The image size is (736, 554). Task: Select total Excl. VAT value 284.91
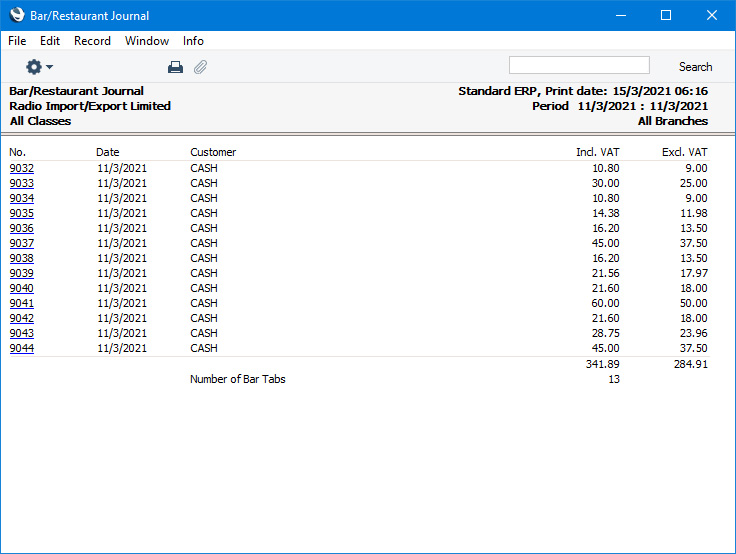point(690,364)
